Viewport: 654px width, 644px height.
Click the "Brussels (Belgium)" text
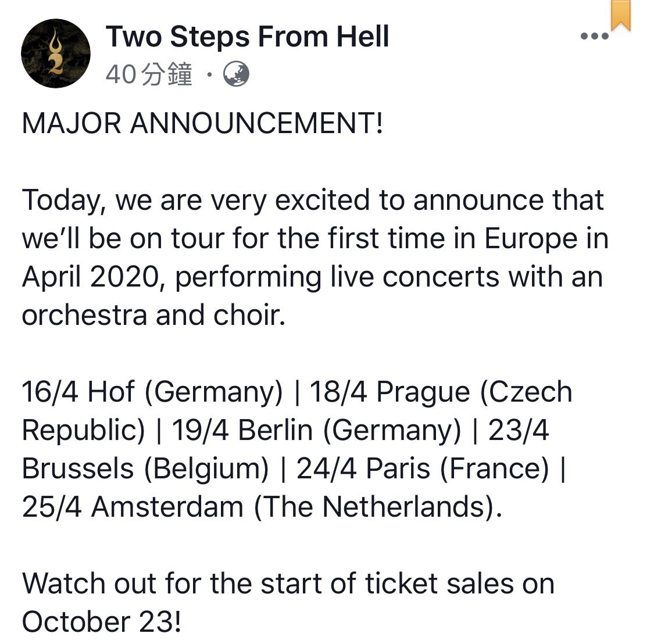point(145,469)
